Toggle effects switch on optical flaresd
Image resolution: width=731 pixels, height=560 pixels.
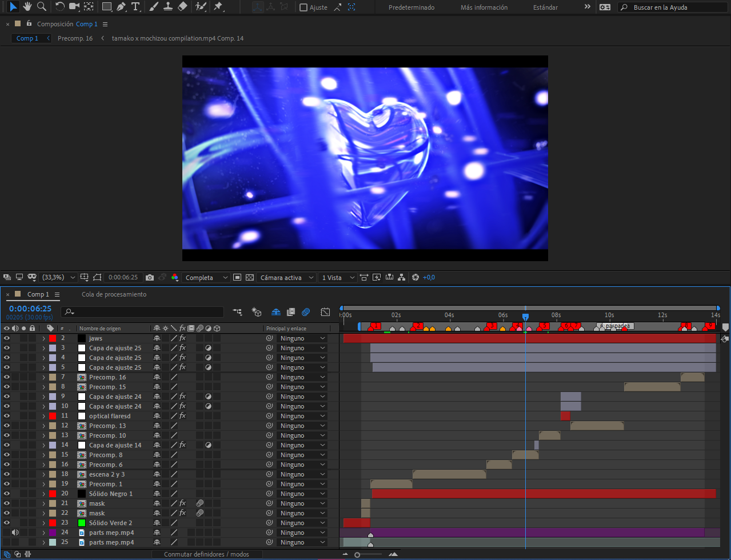tap(182, 416)
